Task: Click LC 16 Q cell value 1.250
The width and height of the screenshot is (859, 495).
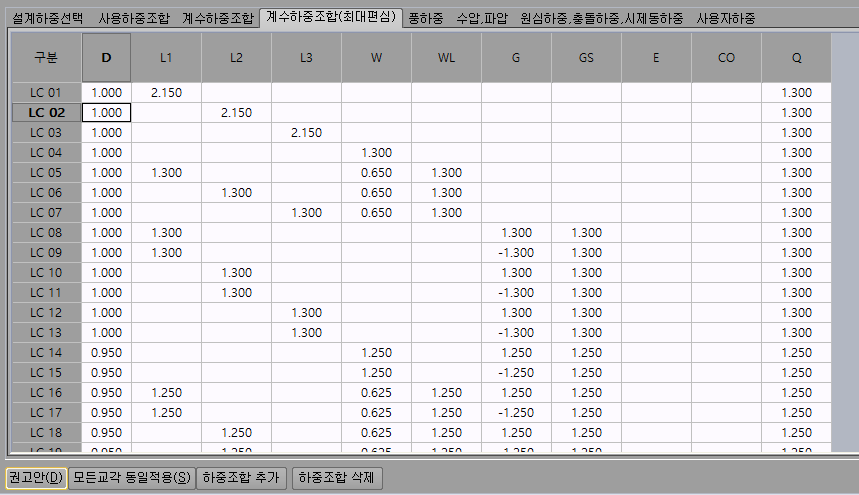Action: click(x=797, y=393)
